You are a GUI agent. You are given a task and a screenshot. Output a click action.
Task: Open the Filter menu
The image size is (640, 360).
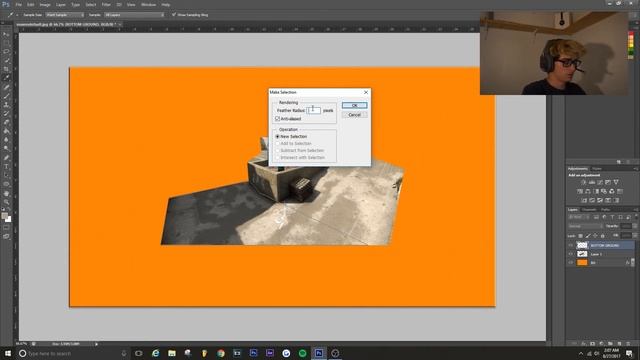point(106,4)
